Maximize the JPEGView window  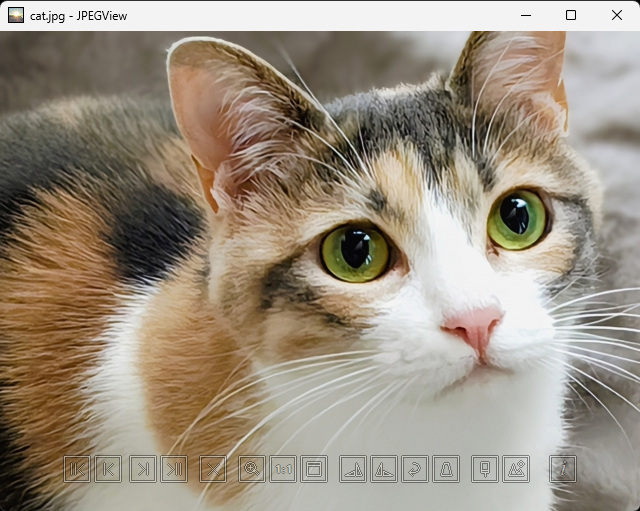coord(571,15)
